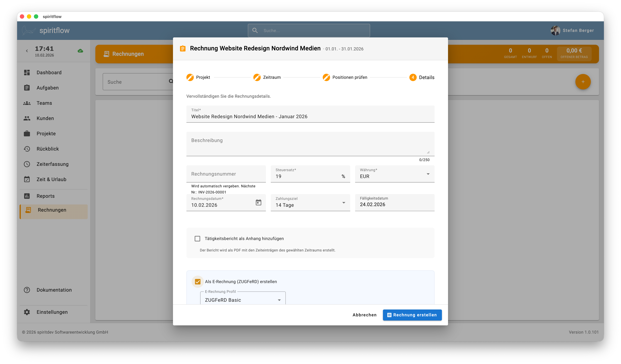Image resolution: width=621 pixels, height=364 pixels.
Task: Open the E-Rechnung Profil ZUGFeRD Basic dropdown
Action: coord(243,300)
